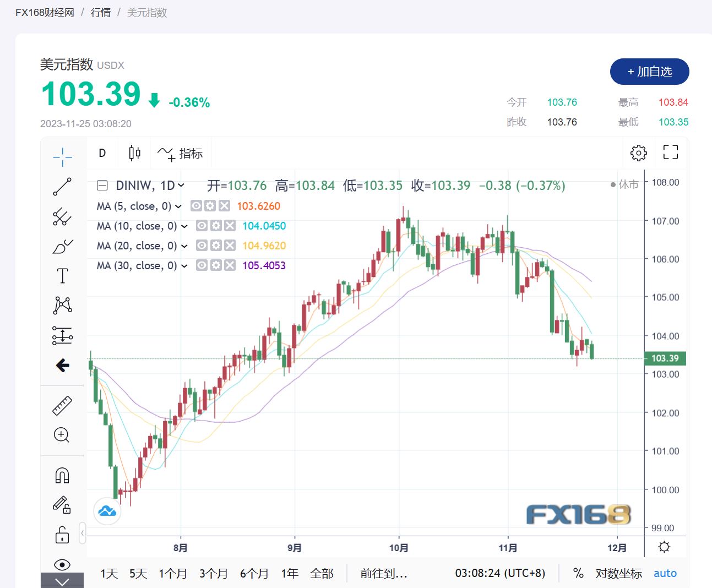This screenshot has height=588, width=712.
Task: Select the trend line drawing tool
Action: click(62, 187)
